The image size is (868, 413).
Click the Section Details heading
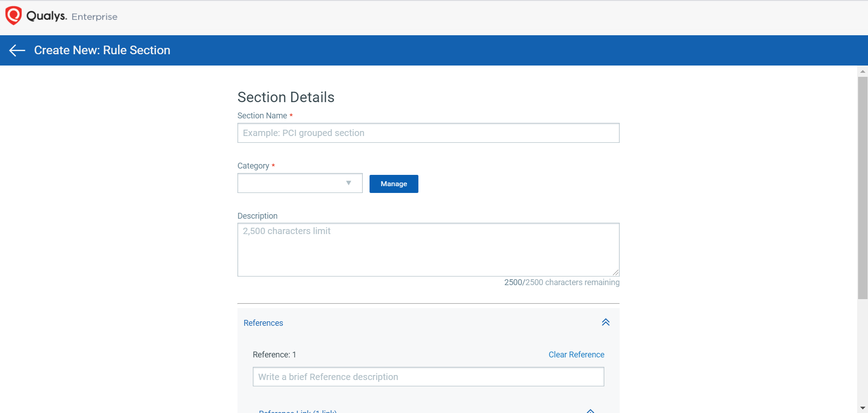286,97
